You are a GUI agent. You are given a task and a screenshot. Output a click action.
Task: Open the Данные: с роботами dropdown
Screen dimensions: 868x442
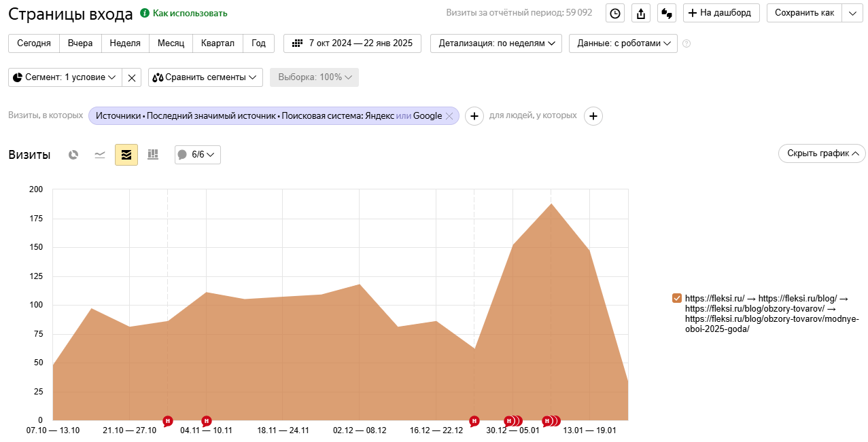tap(623, 43)
